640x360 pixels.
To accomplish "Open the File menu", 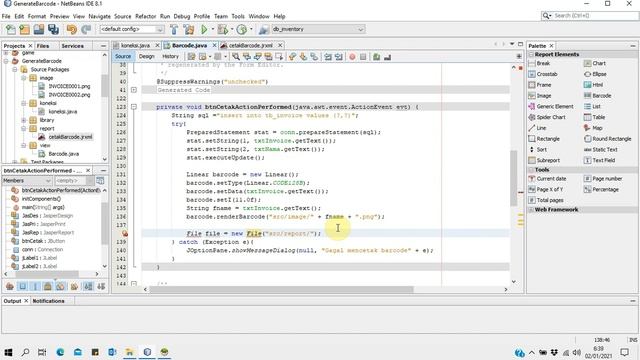I will coord(6,16).
